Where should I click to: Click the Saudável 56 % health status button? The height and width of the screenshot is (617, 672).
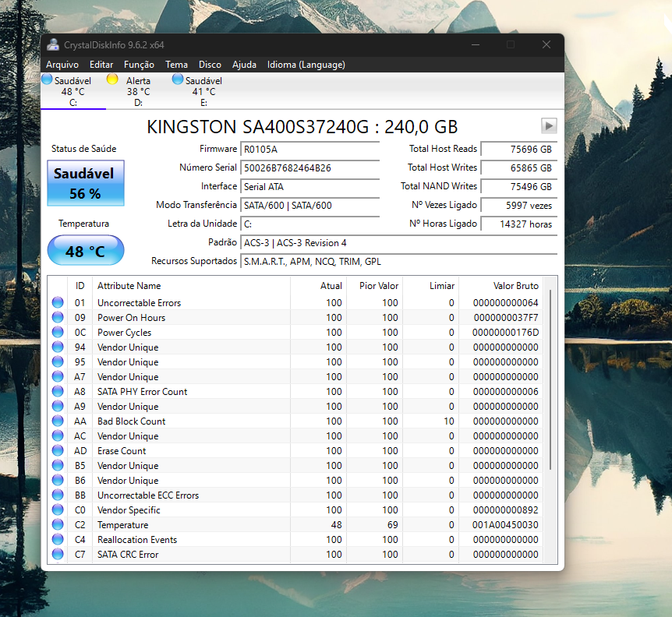(x=86, y=183)
